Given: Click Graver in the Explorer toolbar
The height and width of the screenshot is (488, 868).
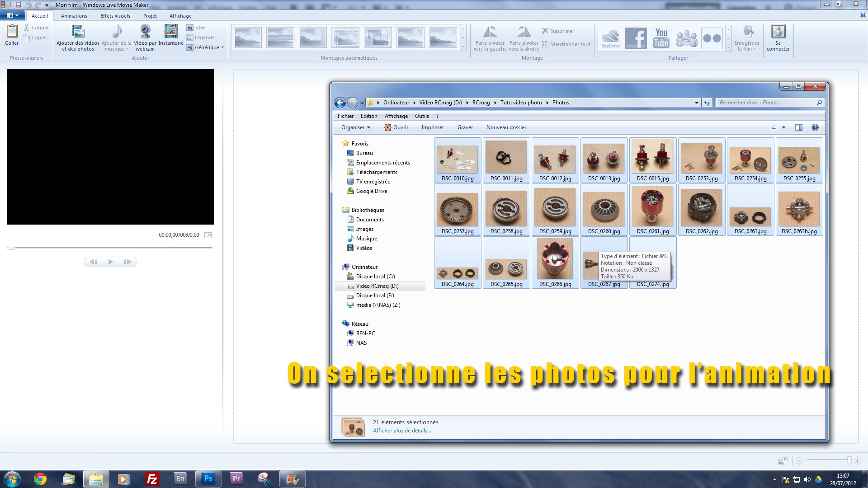Looking at the screenshot, I should pos(465,127).
